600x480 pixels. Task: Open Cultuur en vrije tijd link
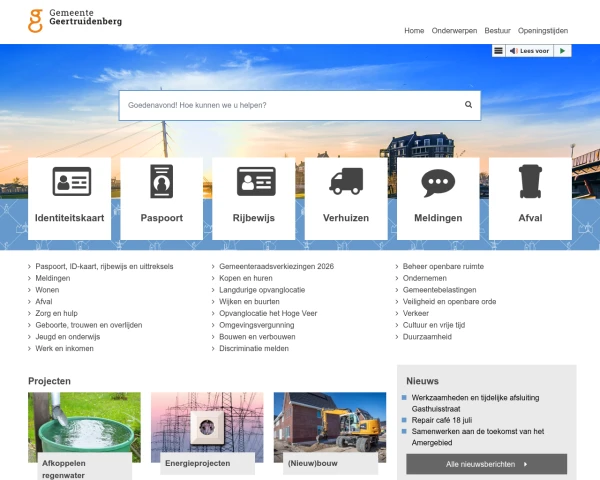pyautogui.click(x=434, y=325)
